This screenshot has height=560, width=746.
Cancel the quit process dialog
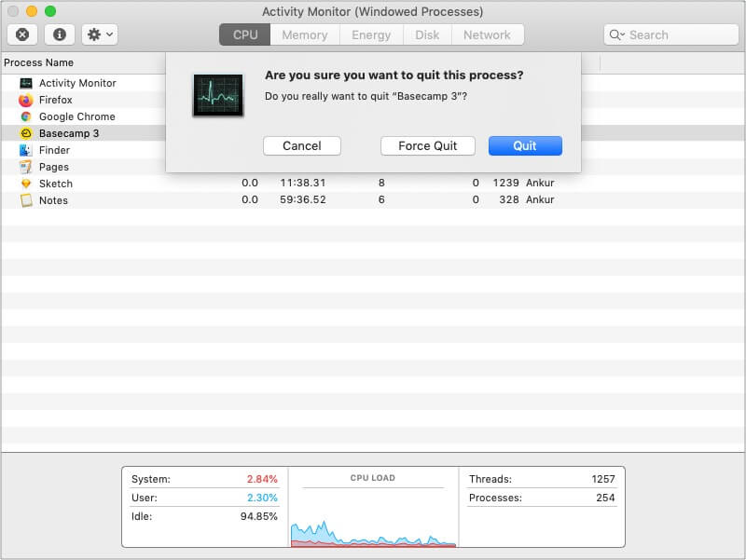click(x=301, y=145)
